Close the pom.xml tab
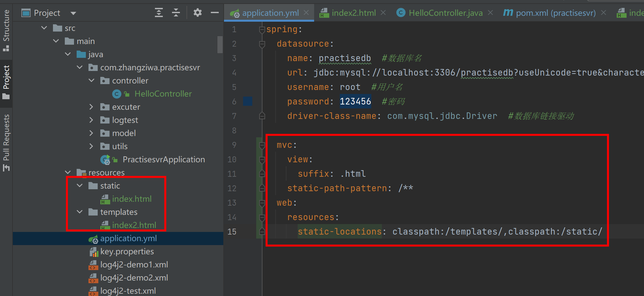 coord(604,12)
